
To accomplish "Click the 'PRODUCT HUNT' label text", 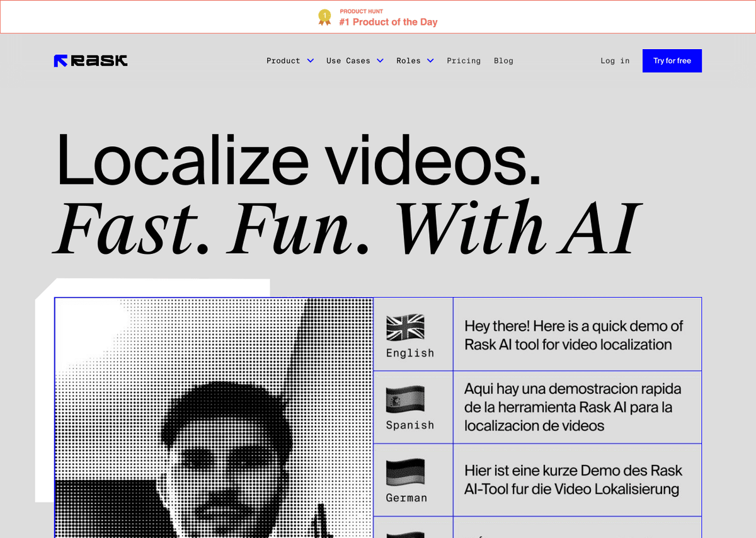I will tap(362, 11).
